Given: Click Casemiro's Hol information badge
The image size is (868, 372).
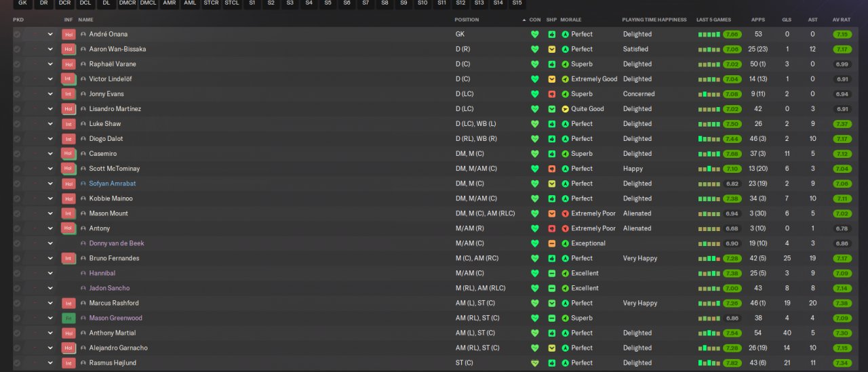Looking at the screenshot, I should click(x=68, y=154).
